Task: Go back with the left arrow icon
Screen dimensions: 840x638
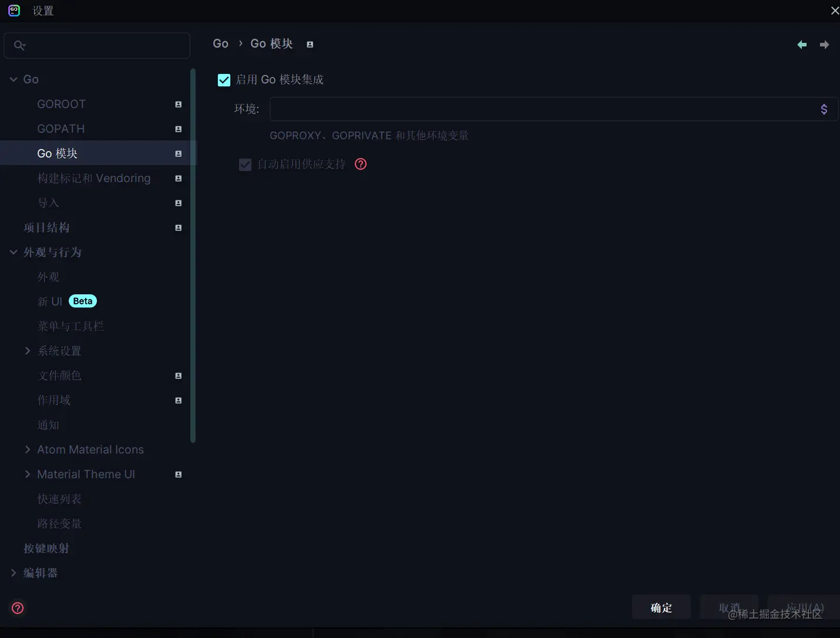Action: [802, 45]
